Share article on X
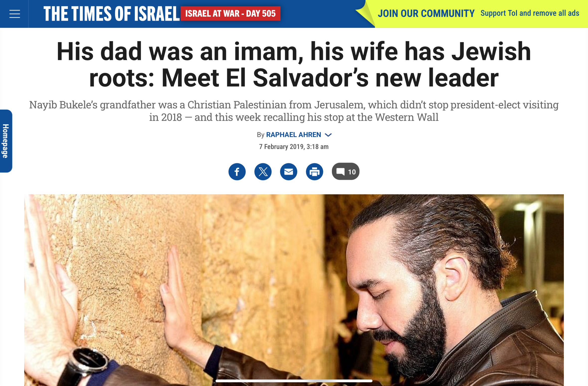The width and height of the screenshot is (588, 386). pyautogui.click(x=263, y=172)
